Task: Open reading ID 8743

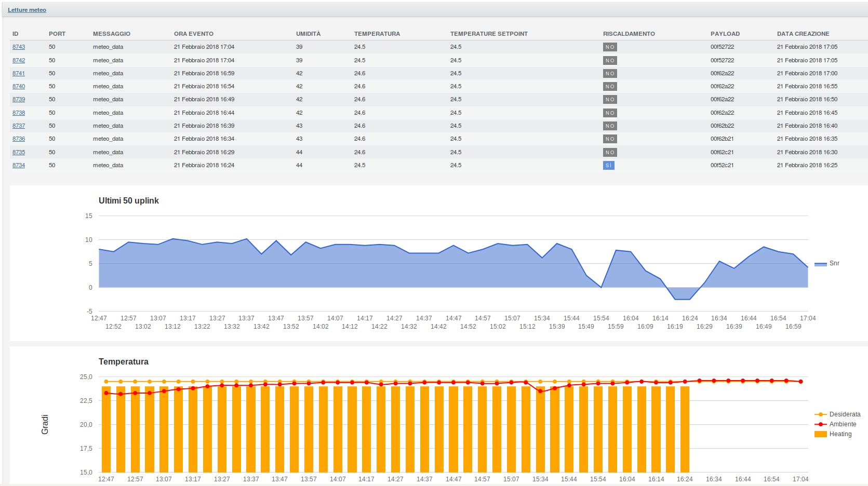Action: click(19, 47)
